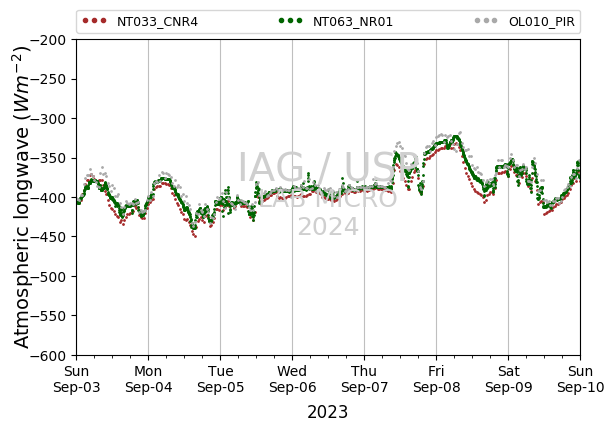Click the Tue Sep-05 axis label
614x432 pixels.
(x=220, y=379)
